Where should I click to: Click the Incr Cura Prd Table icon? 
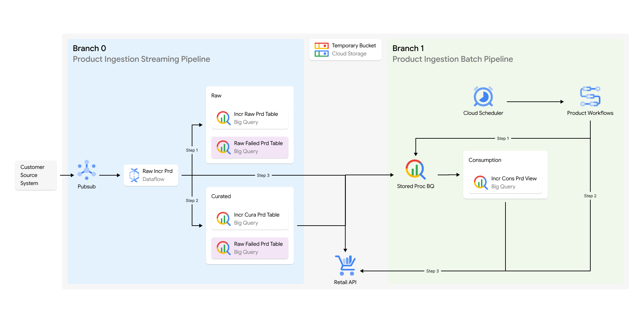(x=223, y=219)
